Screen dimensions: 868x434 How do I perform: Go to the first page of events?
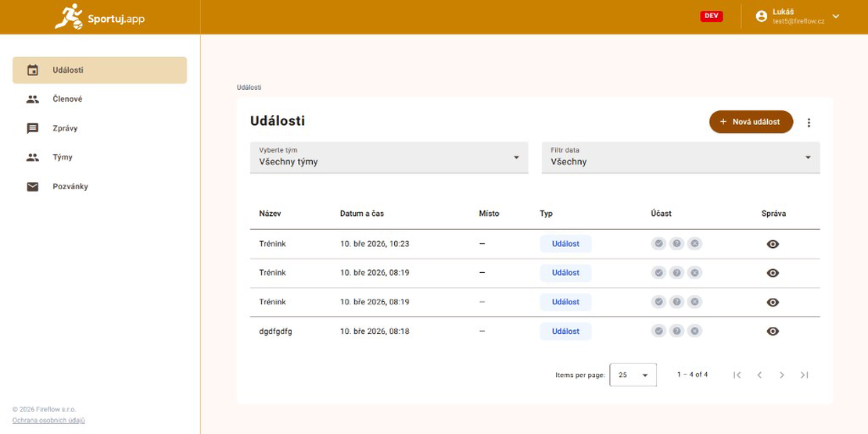pyautogui.click(x=737, y=375)
